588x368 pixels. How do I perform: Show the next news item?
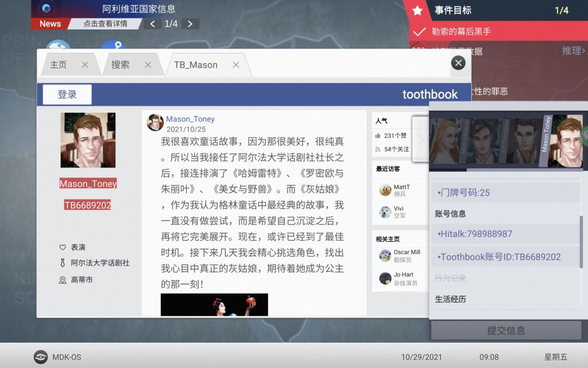click(x=190, y=24)
